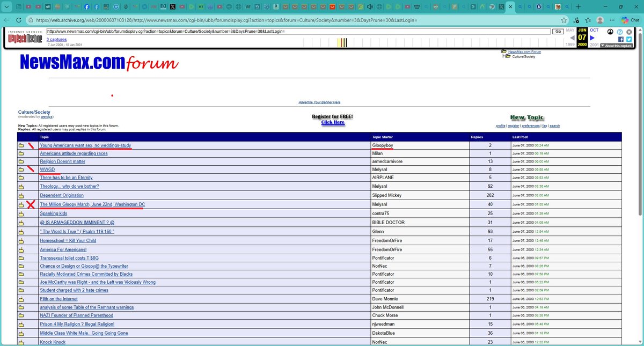
Task: Start a thread with New Topic button
Action: (x=526, y=117)
